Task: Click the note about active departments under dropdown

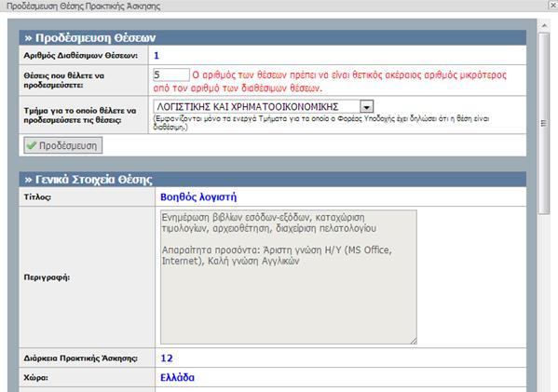Action: pos(321,123)
